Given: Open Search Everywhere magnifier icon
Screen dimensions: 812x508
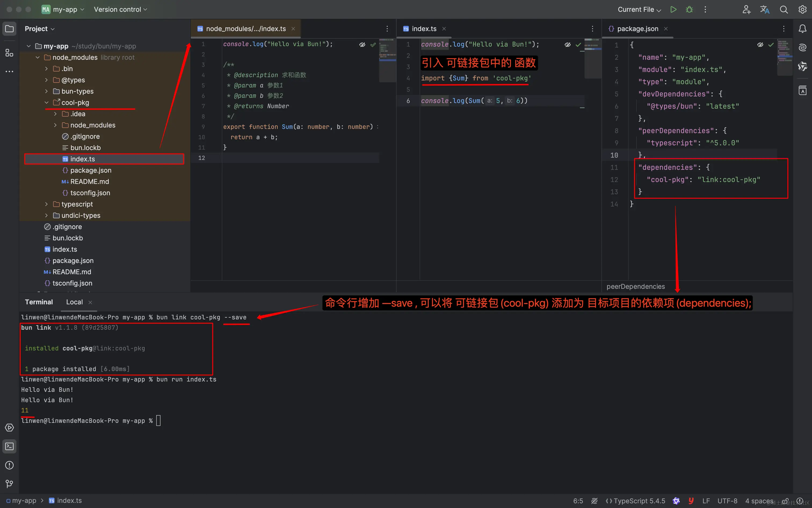Looking at the screenshot, I should coord(784,9).
